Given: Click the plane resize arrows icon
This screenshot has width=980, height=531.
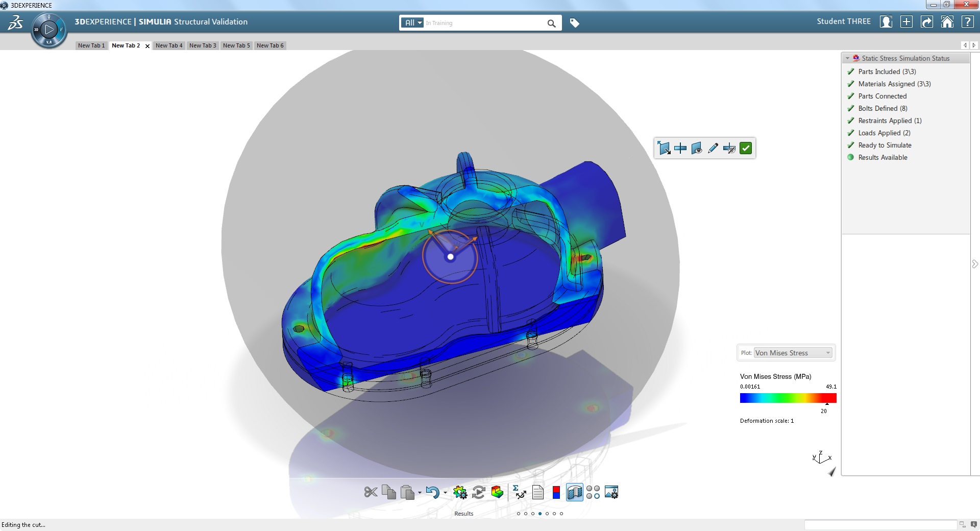Looking at the screenshot, I should (664, 148).
